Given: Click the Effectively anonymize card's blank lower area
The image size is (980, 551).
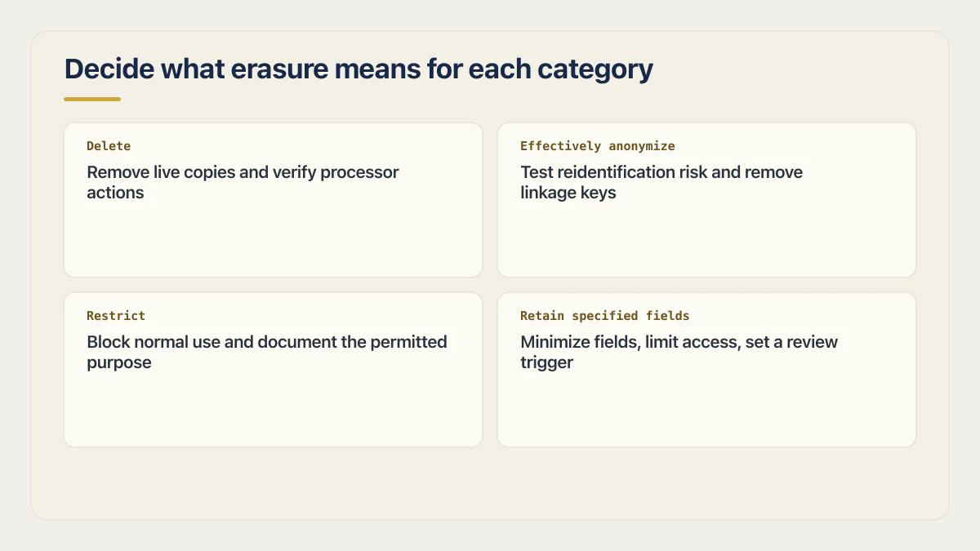Looking at the screenshot, I should [x=706, y=240].
